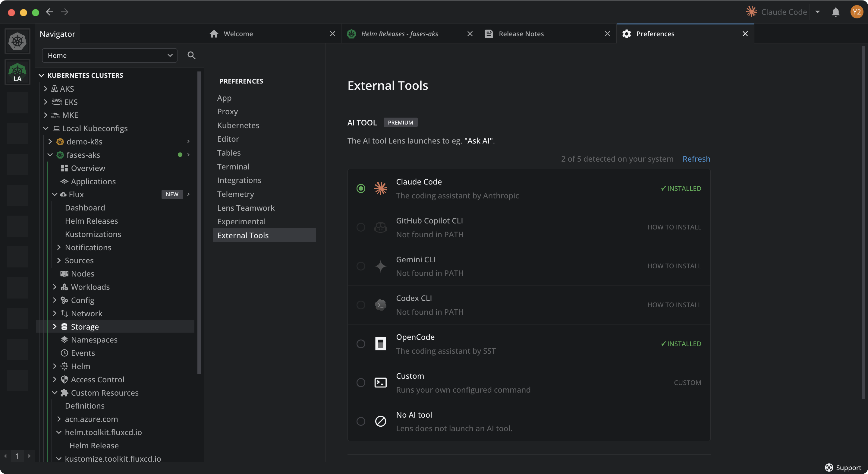The width and height of the screenshot is (868, 474).
Task: Go back with the left arrow icon
Action: 49,12
